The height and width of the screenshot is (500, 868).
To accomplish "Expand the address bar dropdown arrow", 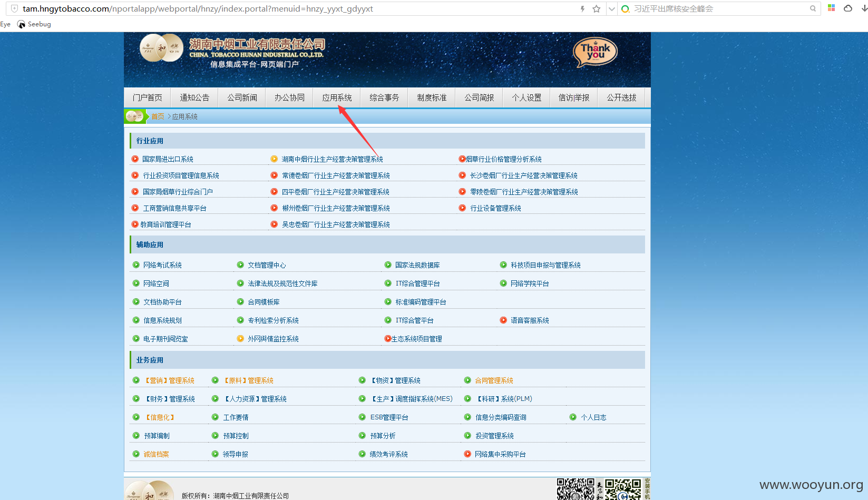I will tap(611, 9).
